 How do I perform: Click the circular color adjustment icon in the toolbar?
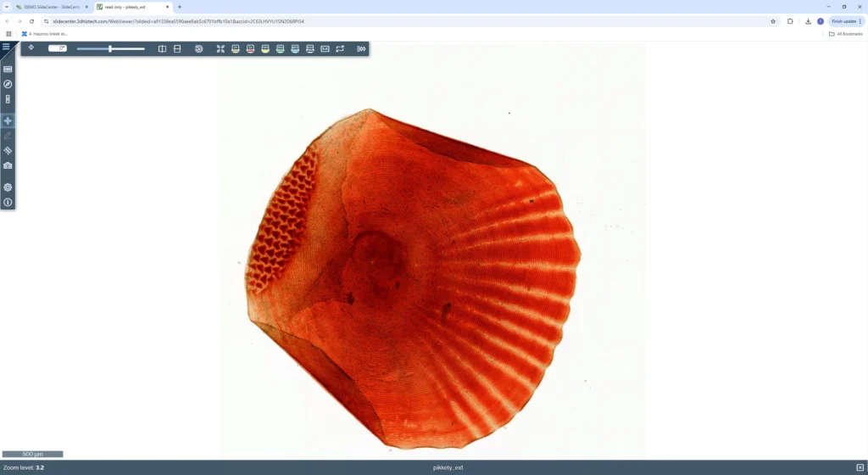click(x=198, y=48)
